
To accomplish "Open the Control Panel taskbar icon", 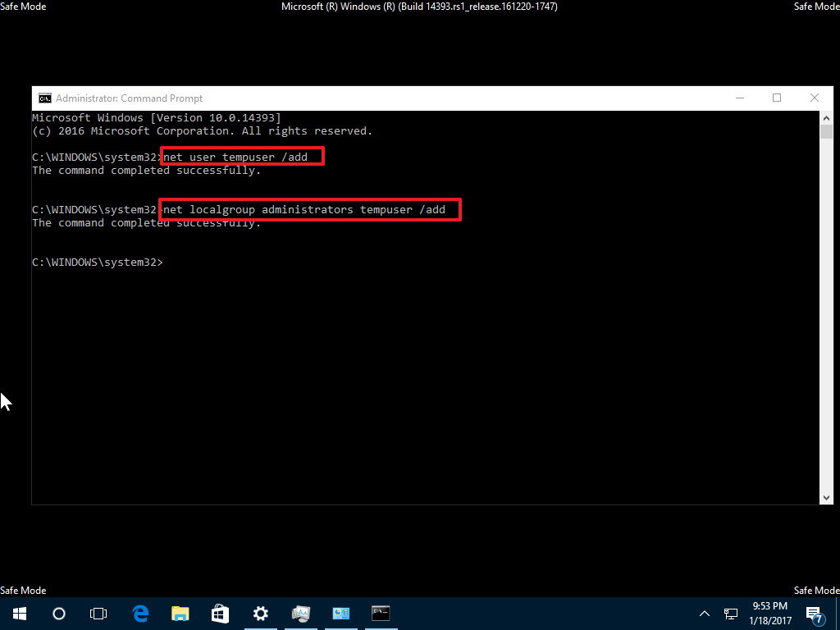I will (340, 613).
